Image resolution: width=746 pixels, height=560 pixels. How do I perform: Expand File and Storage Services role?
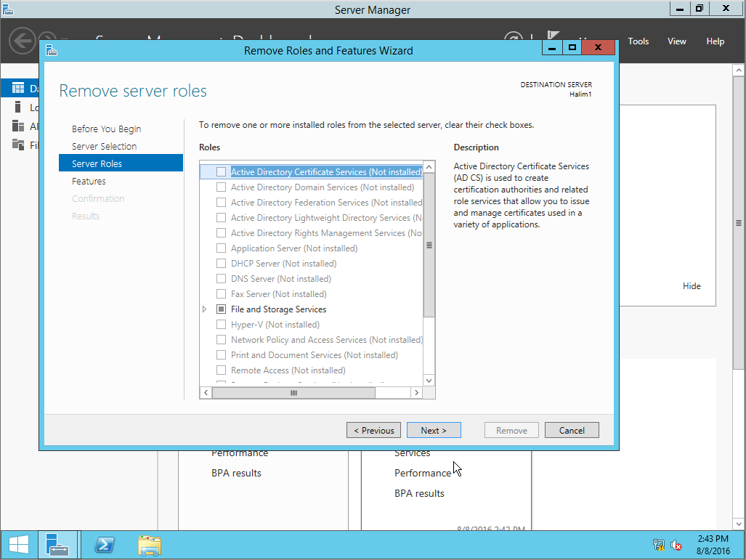click(x=206, y=309)
